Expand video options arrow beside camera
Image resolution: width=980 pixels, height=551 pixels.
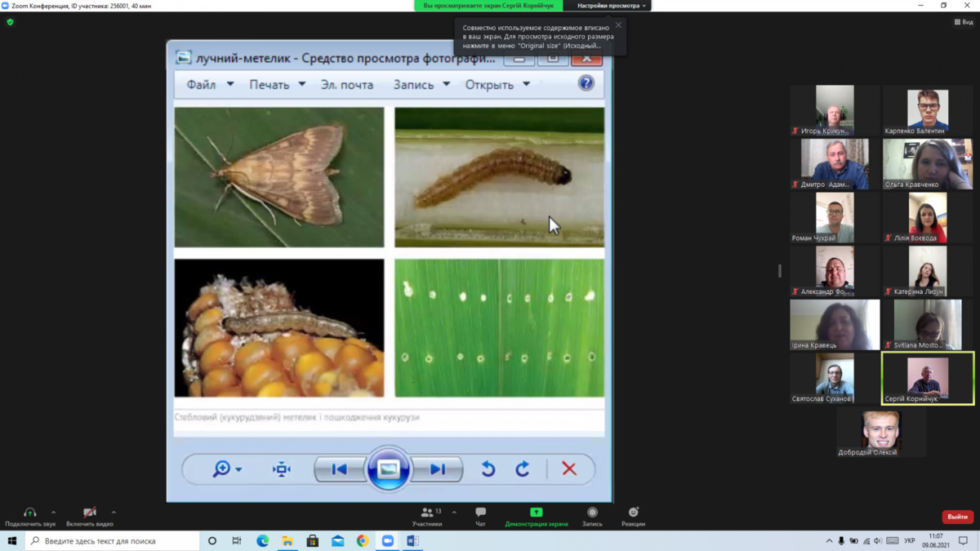tap(114, 513)
